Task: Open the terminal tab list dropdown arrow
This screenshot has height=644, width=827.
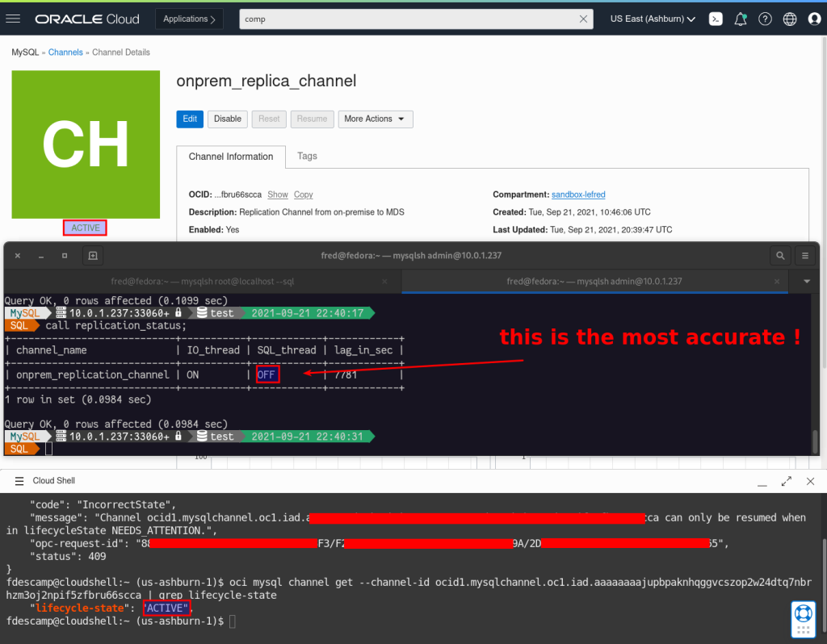Action: tap(807, 282)
